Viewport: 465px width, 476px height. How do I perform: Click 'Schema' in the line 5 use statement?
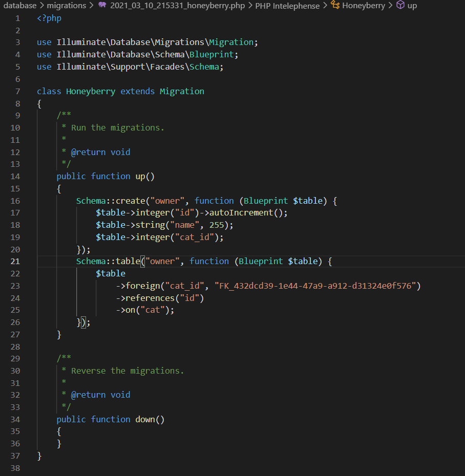click(x=204, y=67)
